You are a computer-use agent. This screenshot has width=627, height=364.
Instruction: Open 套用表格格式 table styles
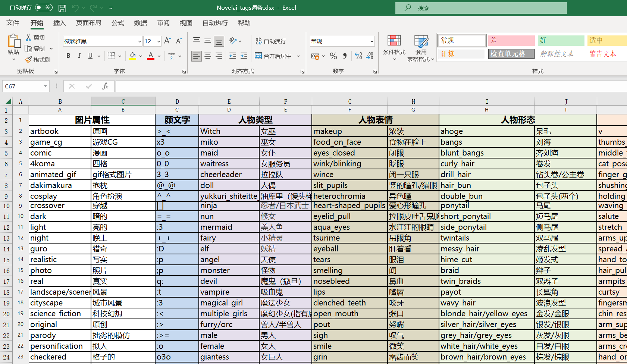click(421, 48)
